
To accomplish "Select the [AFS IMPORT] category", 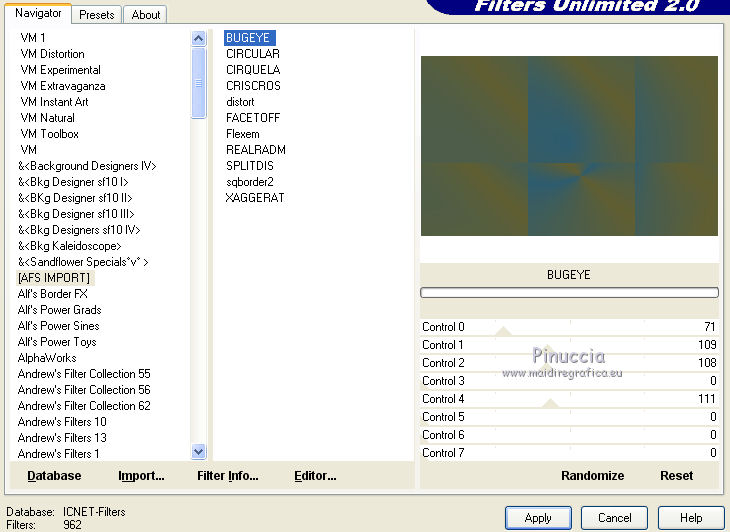I will pyautogui.click(x=54, y=277).
